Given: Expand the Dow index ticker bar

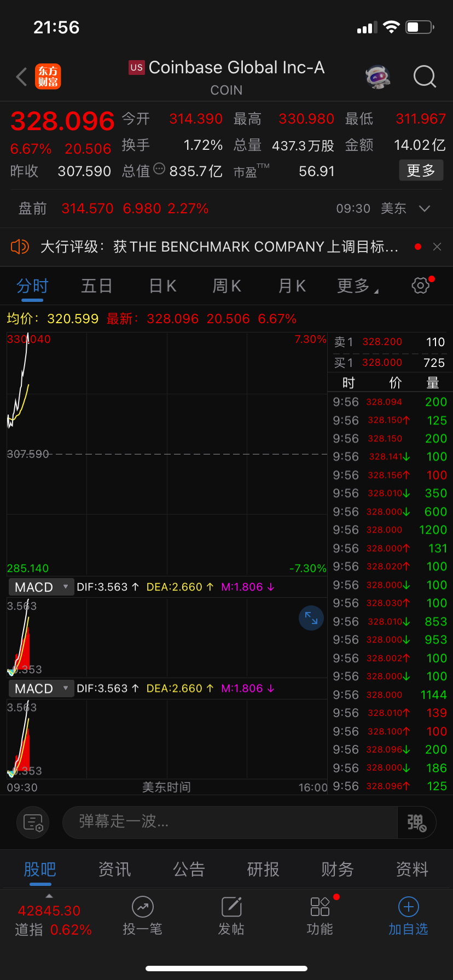Looking at the screenshot, I should 49,896.
